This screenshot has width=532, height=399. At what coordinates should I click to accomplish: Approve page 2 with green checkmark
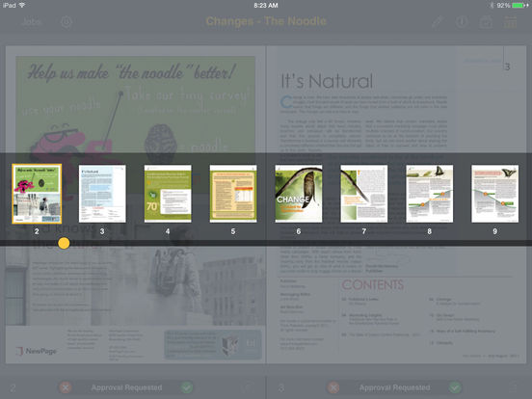(187, 387)
